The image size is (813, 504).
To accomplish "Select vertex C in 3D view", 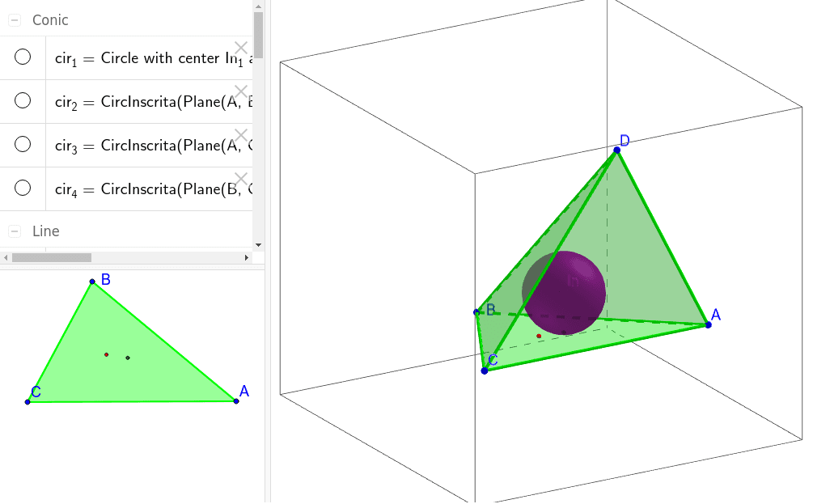I will pos(485,371).
